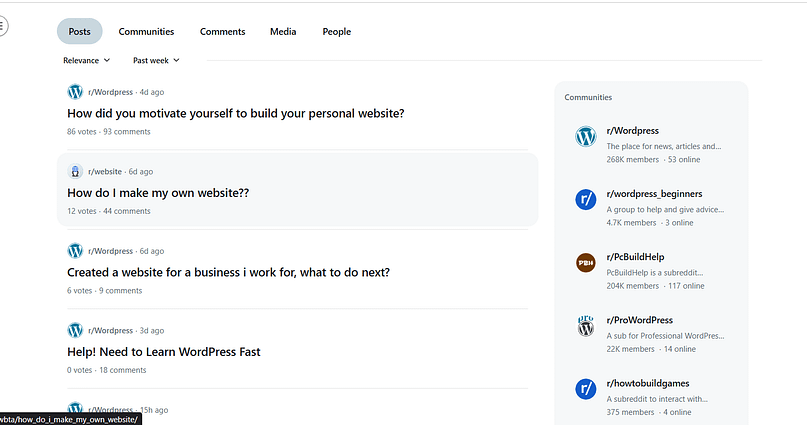Click WordPress icon on business website post
Screen dimensions: 807x425
(x=75, y=251)
